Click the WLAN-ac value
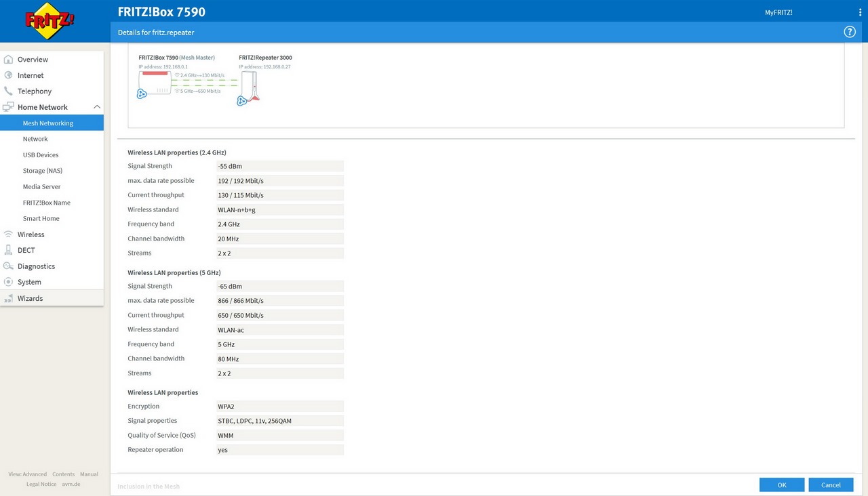The width and height of the screenshot is (868, 496). (x=280, y=330)
